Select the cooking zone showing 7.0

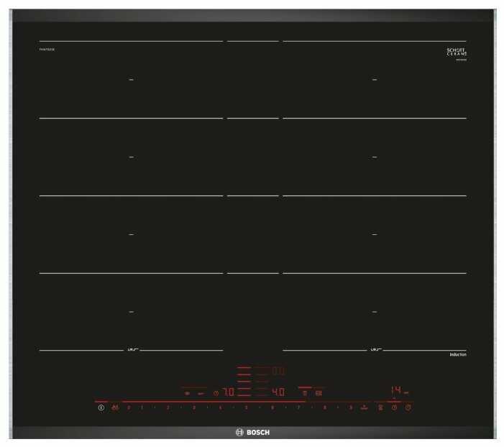click(x=227, y=392)
